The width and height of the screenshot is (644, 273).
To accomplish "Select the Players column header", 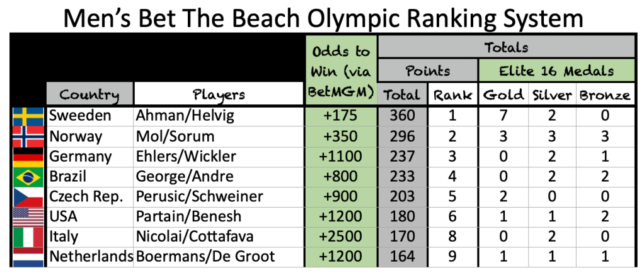I will point(219,96).
